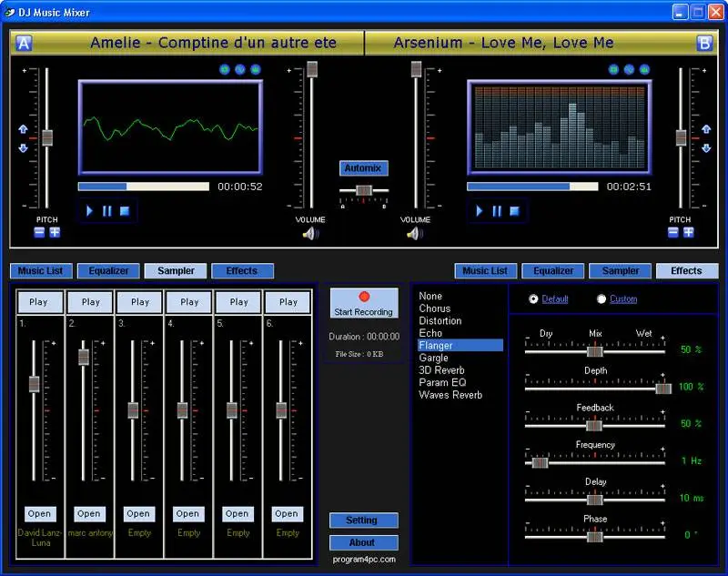Image resolution: width=728 pixels, height=576 pixels.
Task: Click the deck A letter icon
Action: tap(24, 43)
